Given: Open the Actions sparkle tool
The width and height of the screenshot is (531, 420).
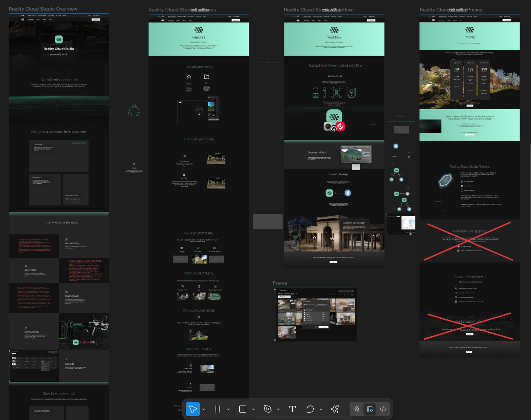Looking at the screenshot, I should coord(335,409).
